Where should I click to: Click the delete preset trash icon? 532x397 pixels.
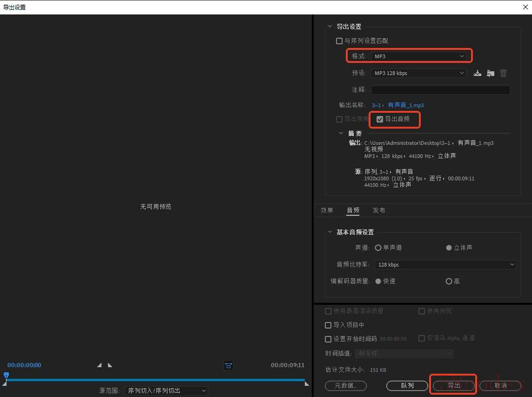point(504,73)
